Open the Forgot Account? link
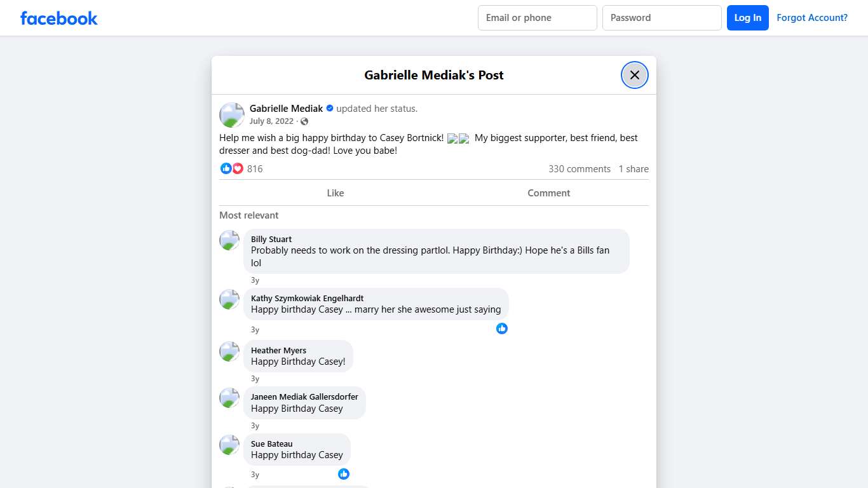This screenshot has height=488, width=868. 812,17
